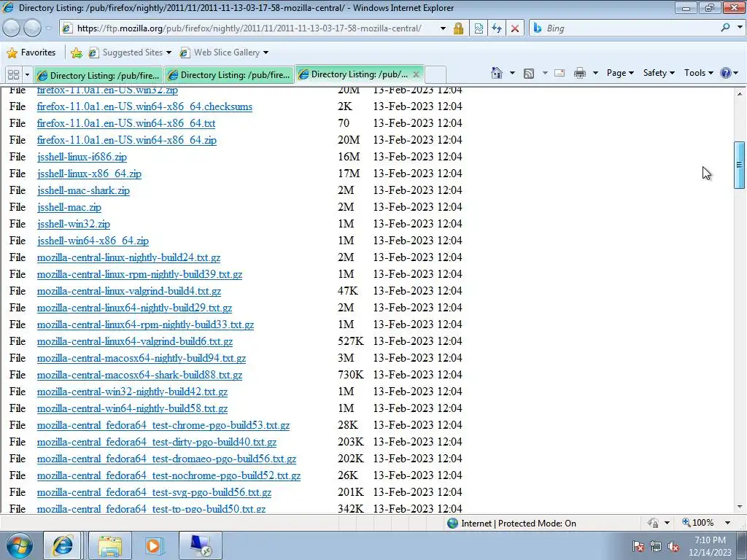This screenshot has width=747, height=560.
Task: Expand the Home button dropdown arrow
Action: tap(512, 74)
